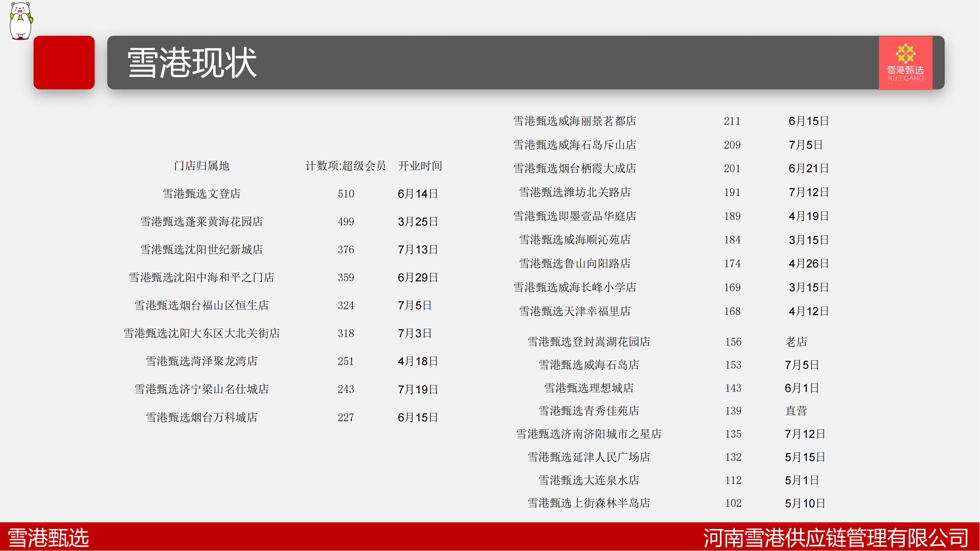This screenshot has height=551, width=980.
Task: Click the opening date 6月29日
Action: [x=418, y=277]
